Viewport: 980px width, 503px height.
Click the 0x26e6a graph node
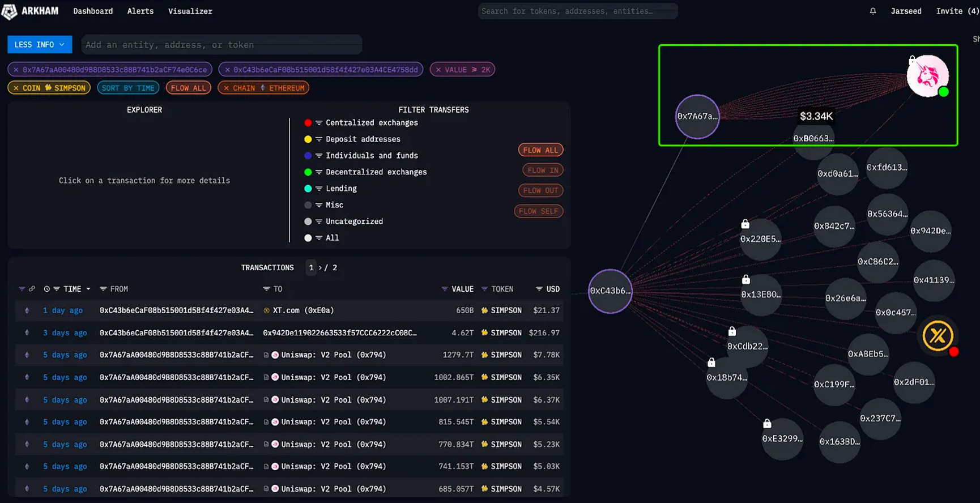pos(845,299)
